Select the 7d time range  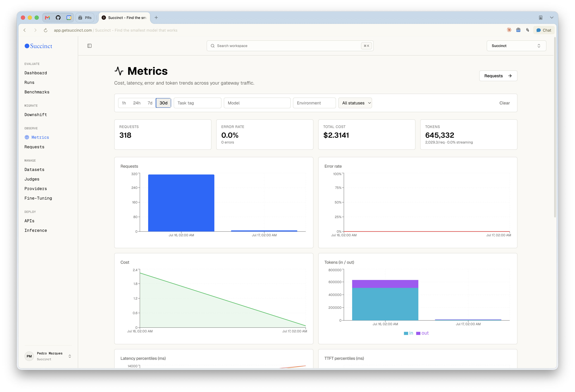coord(150,103)
